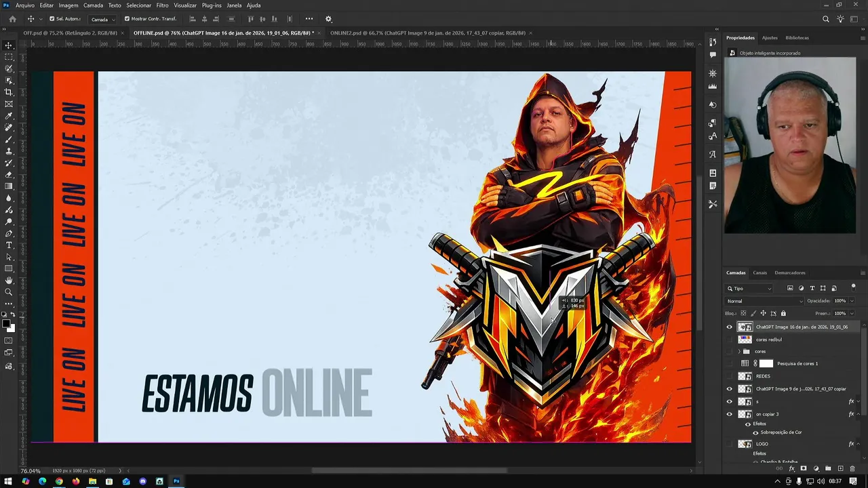
Task: Hide the ChatGPT Image 9 copiar layer
Action: (730, 389)
